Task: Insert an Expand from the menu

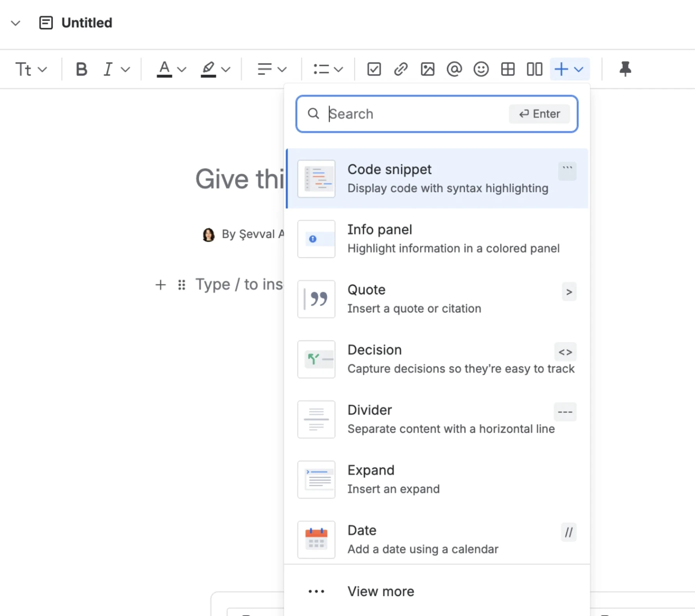Action: tap(437, 480)
